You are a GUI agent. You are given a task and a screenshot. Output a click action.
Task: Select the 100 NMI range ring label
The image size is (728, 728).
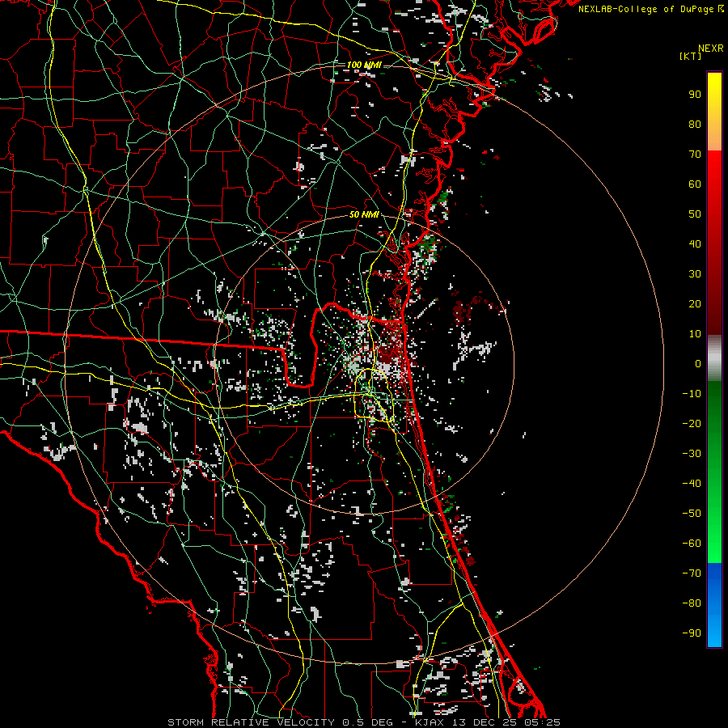(x=364, y=65)
